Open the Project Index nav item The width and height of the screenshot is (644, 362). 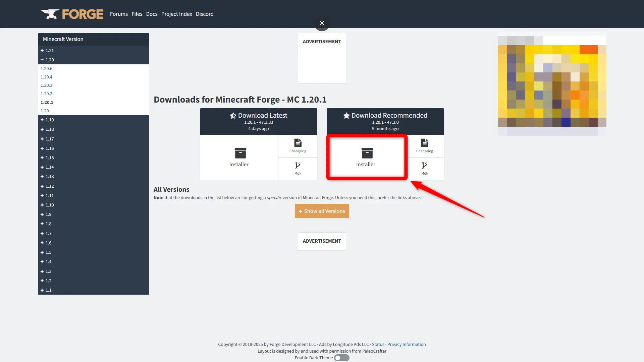(x=176, y=14)
